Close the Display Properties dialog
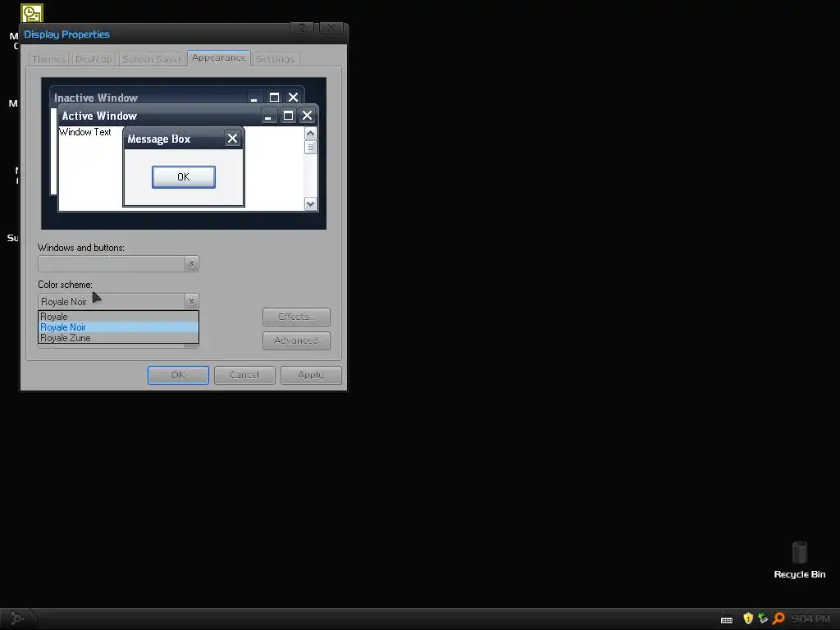840x630 pixels. 331,29
